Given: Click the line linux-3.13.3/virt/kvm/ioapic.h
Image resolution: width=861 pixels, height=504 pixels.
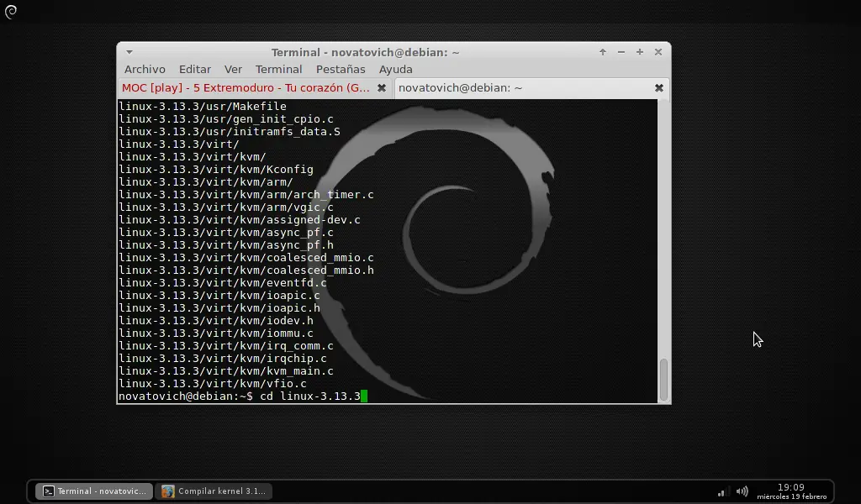Looking at the screenshot, I should (x=219, y=308).
